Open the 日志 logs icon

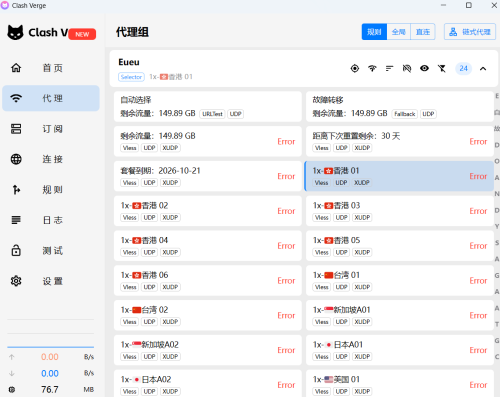pos(16,220)
